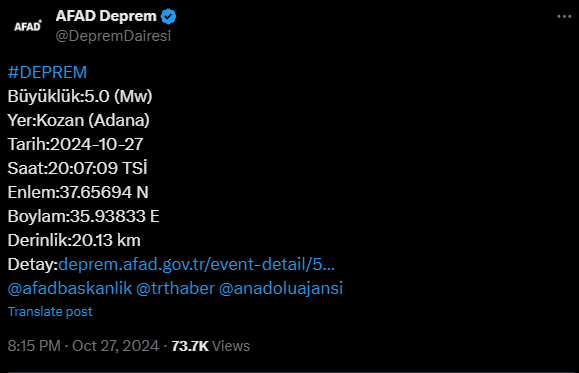The image size is (579, 373).
Task: Click the Saat:20:07:09 TSİ text line
Action: (x=78, y=168)
